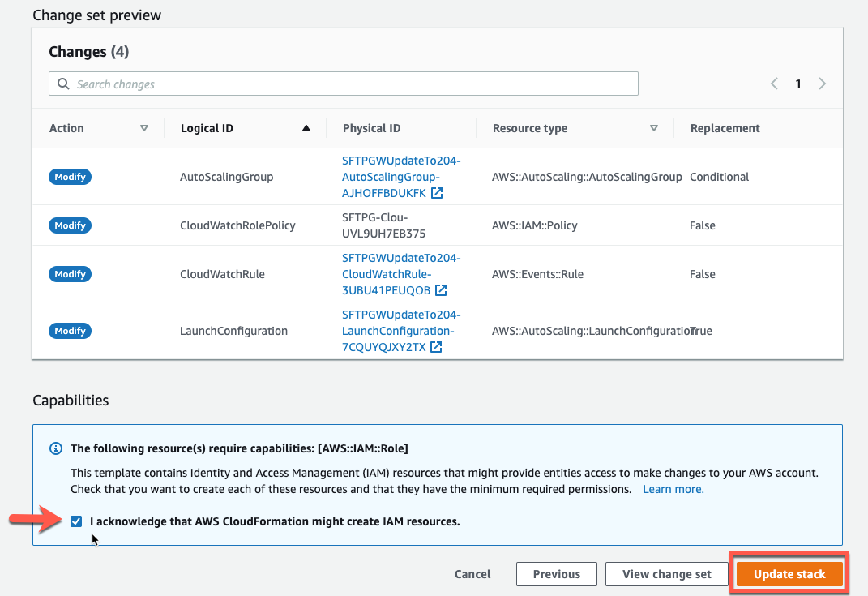Open external link icon for AutoScalingGroup
Image resolution: width=868 pixels, height=596 pixels.
(x=437, y=193)
